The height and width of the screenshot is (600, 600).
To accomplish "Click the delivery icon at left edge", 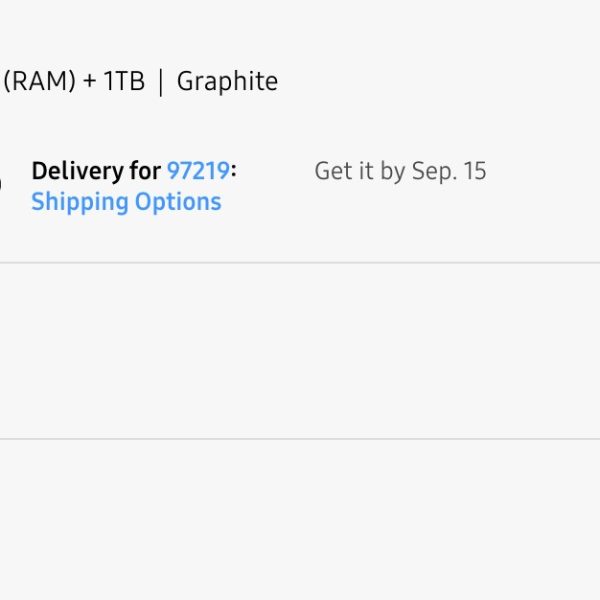I will (x=1, y=185).
